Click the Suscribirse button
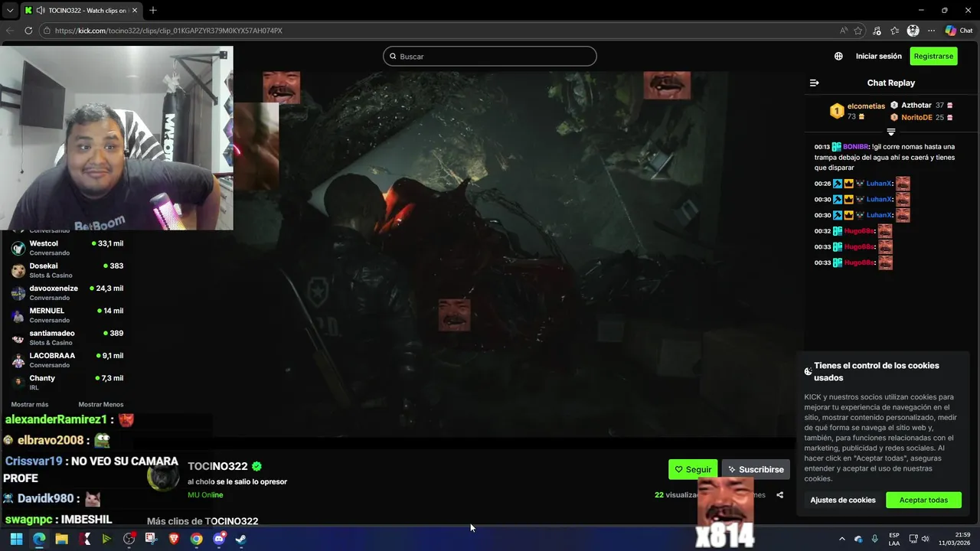The image size is (980, 551). click(x=756, y=470)
